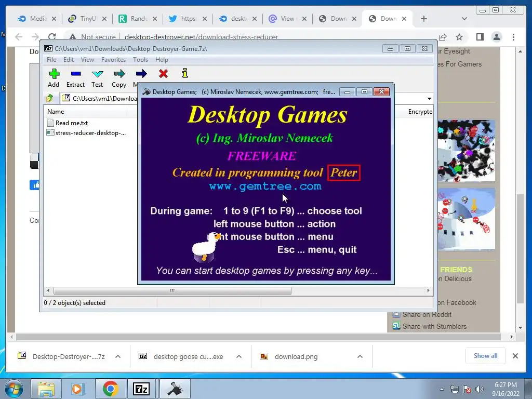
Task: Open the lower game screenshot thumbnail
Action: coord(466,219)
